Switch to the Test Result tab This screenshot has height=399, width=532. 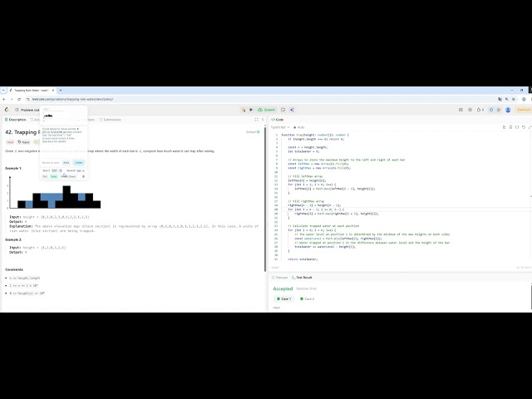[302, 277]
